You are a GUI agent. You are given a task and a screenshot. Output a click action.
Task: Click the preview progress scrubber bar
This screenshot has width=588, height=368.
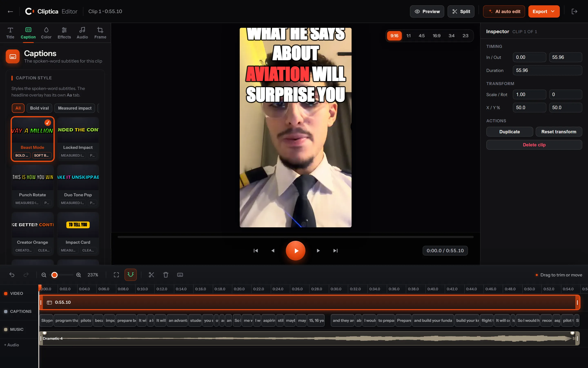pos(295,237)
